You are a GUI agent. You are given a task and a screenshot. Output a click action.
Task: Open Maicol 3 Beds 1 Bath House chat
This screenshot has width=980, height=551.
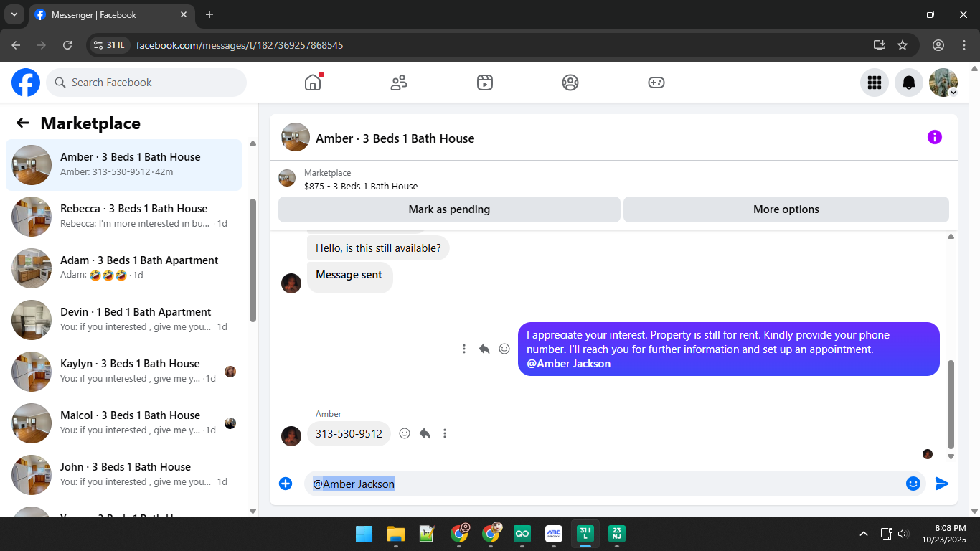coord(123,423)
